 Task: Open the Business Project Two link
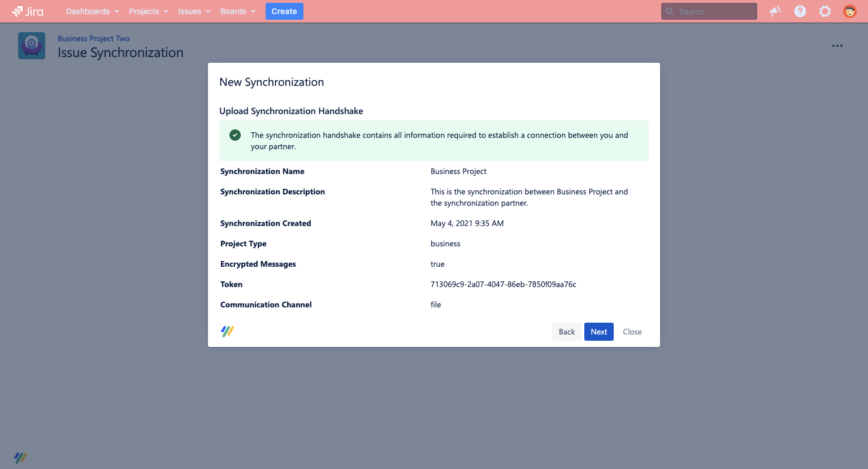tap(93, 38)
